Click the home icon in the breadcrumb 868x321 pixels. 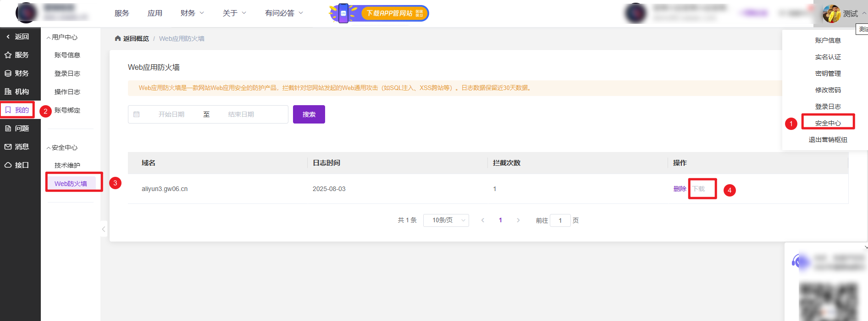point(118,39)
